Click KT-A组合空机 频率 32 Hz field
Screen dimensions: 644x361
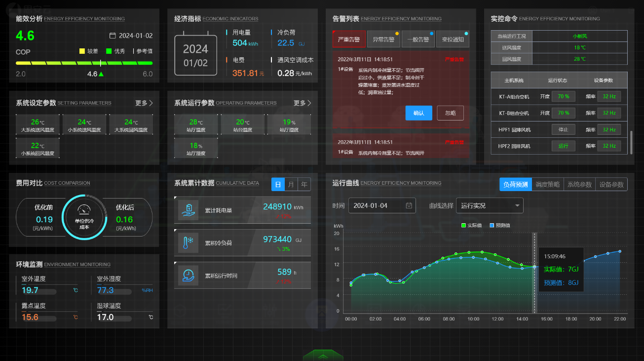pos(609,97)
